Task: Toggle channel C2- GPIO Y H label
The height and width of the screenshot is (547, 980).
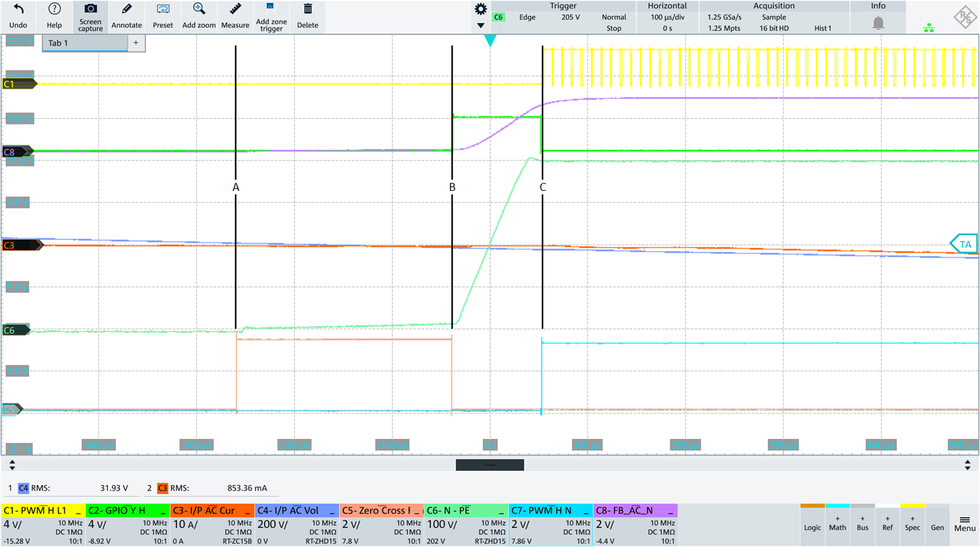Action: (117, 511)
